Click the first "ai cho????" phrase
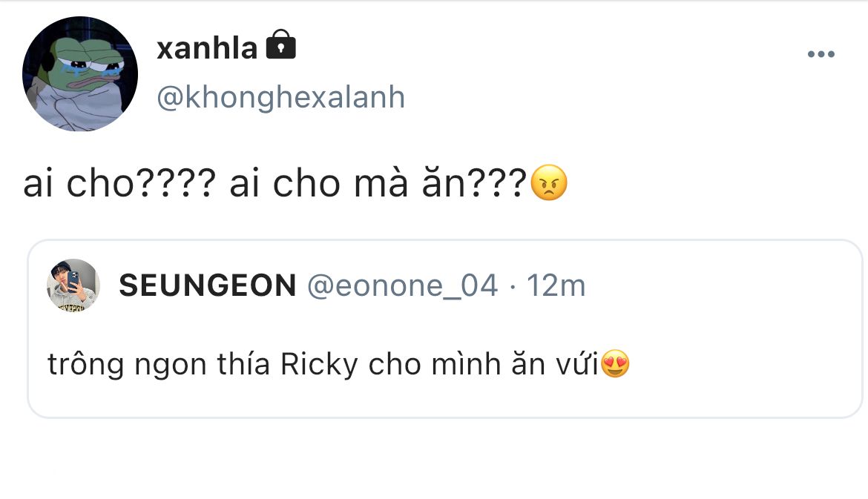The width and height of the screenshot is (868, 499). [119, 185]
